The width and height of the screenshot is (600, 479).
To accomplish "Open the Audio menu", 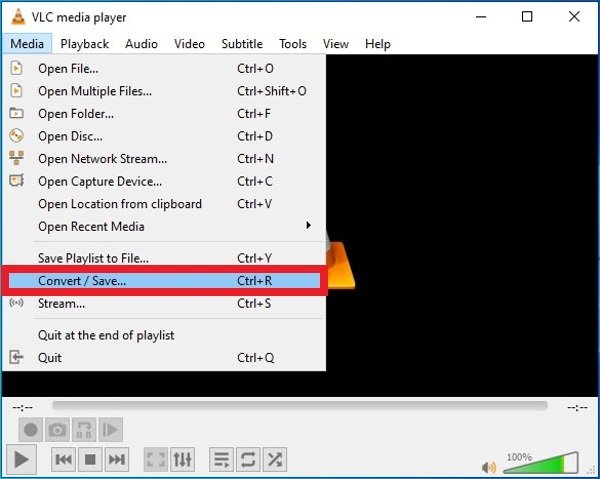I will (x=141, y=44).
